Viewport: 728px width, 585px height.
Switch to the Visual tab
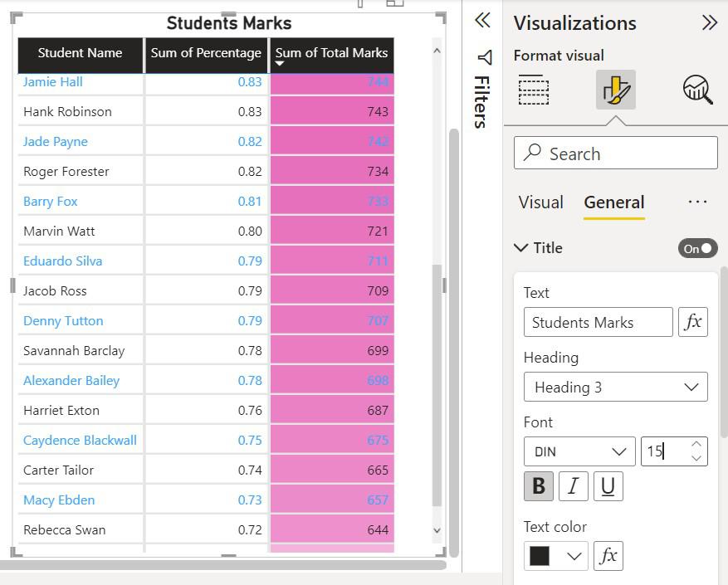click(x=540, y=202)
